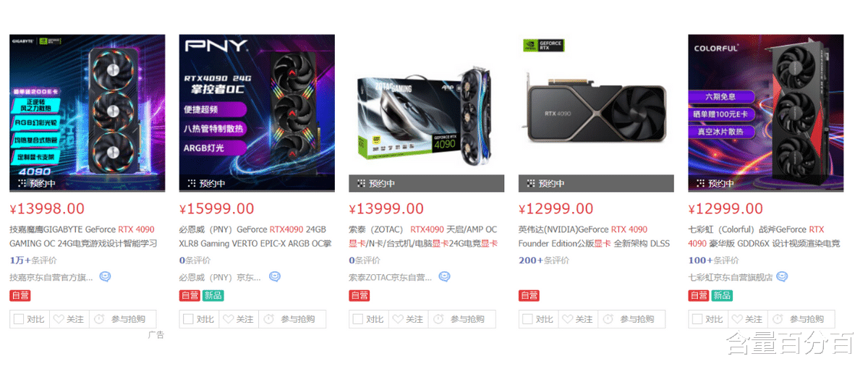The height and width of the screenshot is (372, 868).
Task: Open the GIGABYTE GeForce RTX 4090 title link
Action: click(x=83, y=237)
